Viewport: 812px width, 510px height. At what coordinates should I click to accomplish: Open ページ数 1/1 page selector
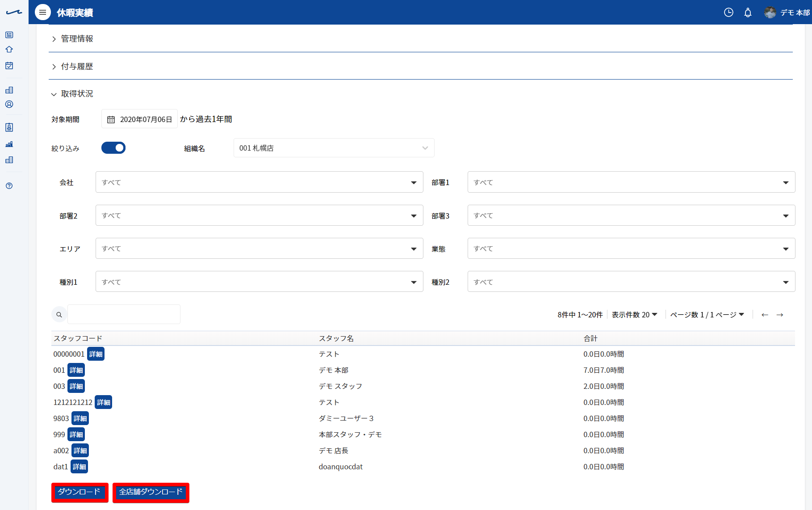point(707,315)
